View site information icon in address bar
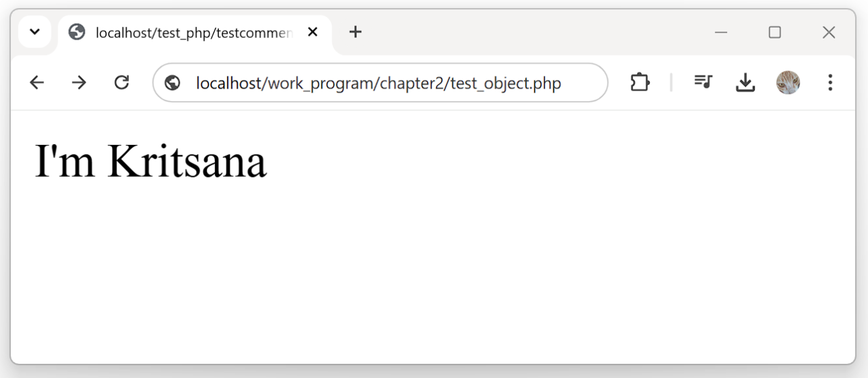 [172, 83]
